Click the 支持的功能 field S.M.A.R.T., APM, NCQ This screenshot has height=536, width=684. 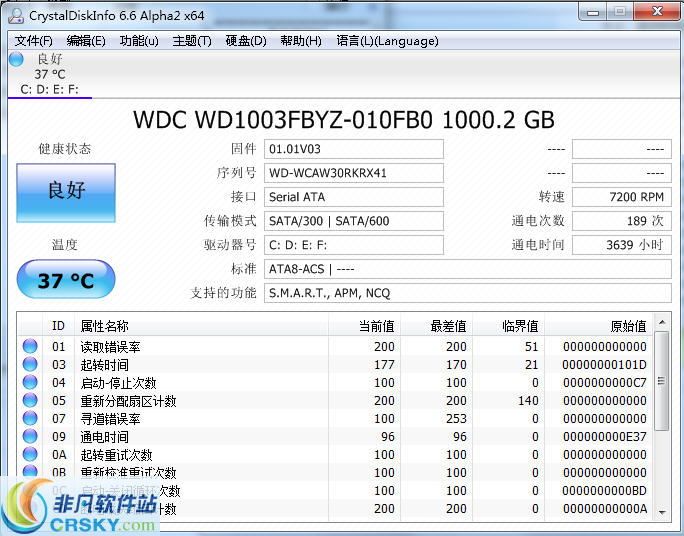468,293
